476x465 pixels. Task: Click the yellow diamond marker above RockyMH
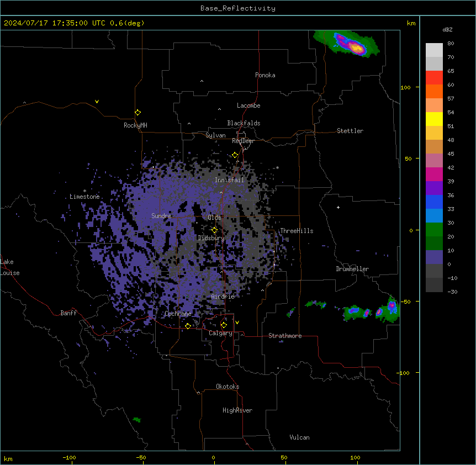click(137, 113)
